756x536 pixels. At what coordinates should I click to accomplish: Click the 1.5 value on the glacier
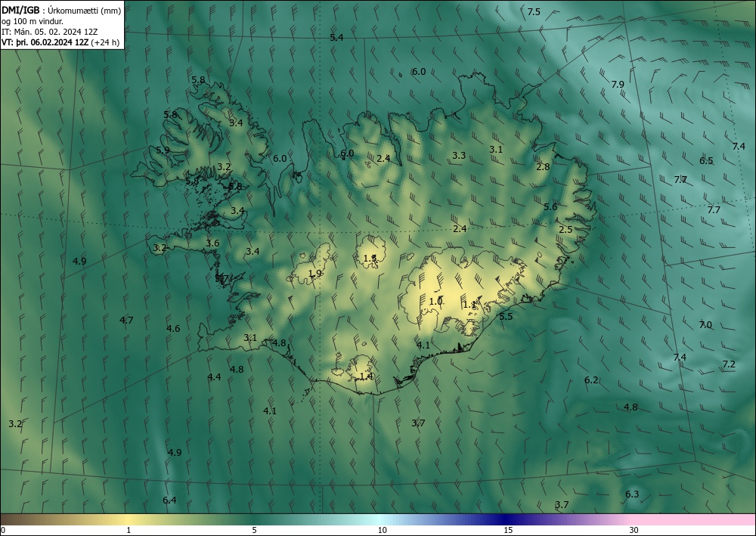(370, 259)
